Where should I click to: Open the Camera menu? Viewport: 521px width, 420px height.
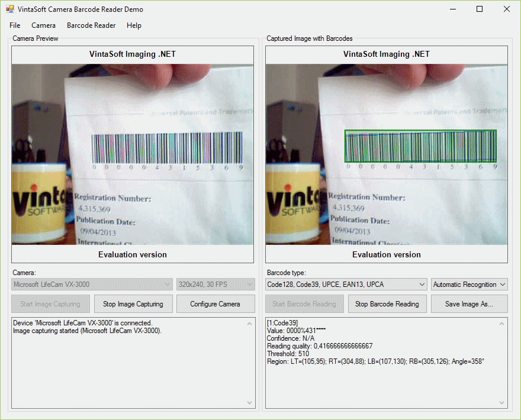pos(43,25)
